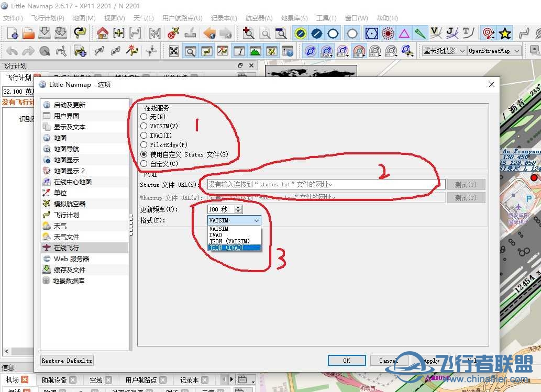Click the Status 文件 URL input field

326,184
